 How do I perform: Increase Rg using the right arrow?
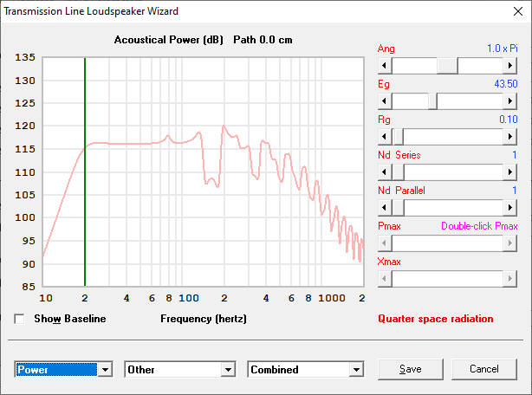pos(510,137)
